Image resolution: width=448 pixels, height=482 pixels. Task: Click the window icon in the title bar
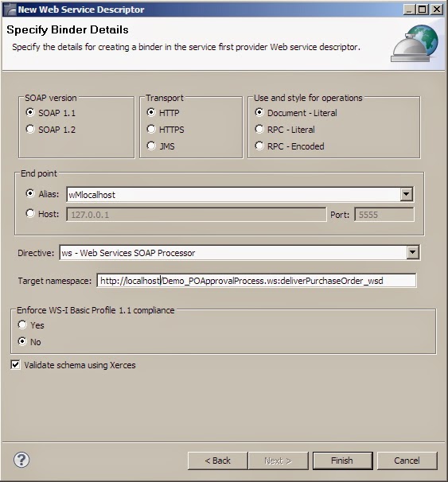(x=10, y=10)
